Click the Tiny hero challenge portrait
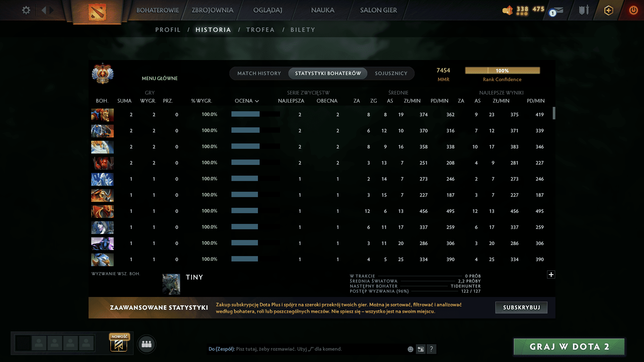The height and width of the screenshot is (362, 644). tap(171, 284)
